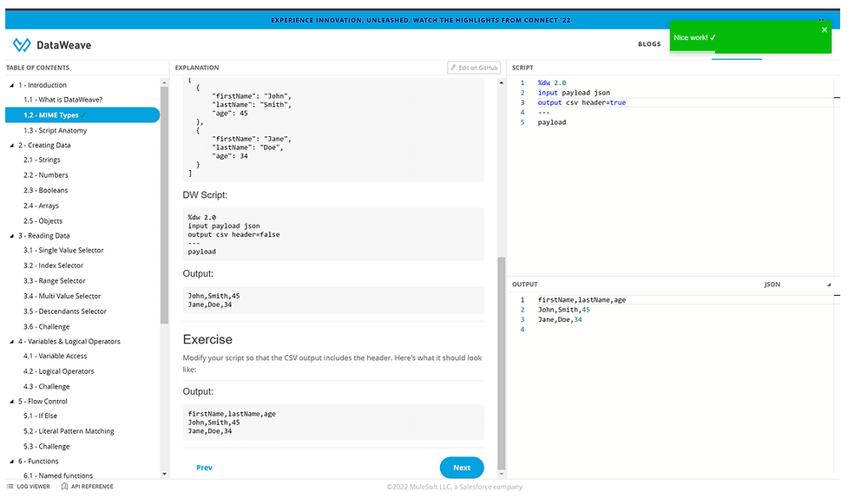Open 2.2 - Numbers lesson
Screen dimensions: 868x498
coord(45,175)
